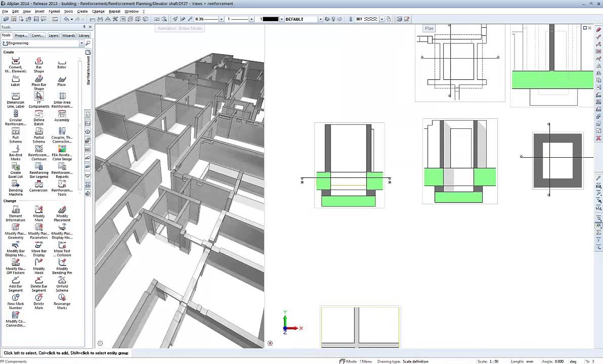The image size is (603, 364).
Task: Click the search icon beside Engineering dropdown
Action: coord(88,43)
